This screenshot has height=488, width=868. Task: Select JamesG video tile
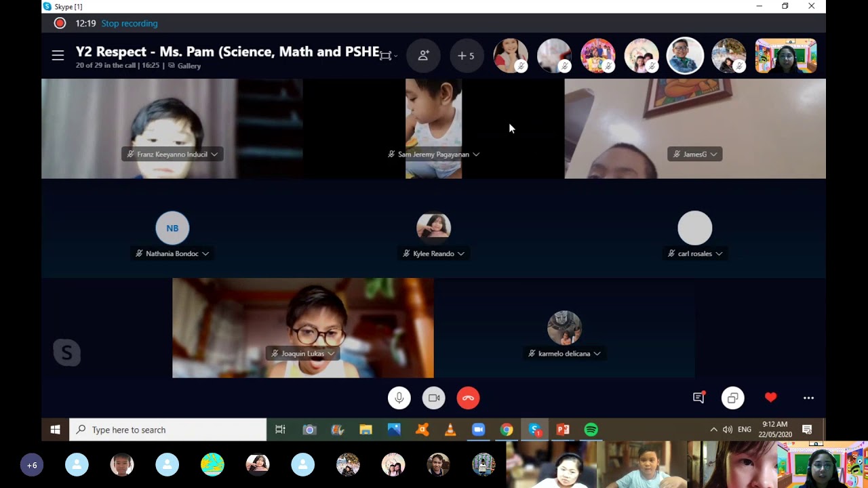pos(695,129)
